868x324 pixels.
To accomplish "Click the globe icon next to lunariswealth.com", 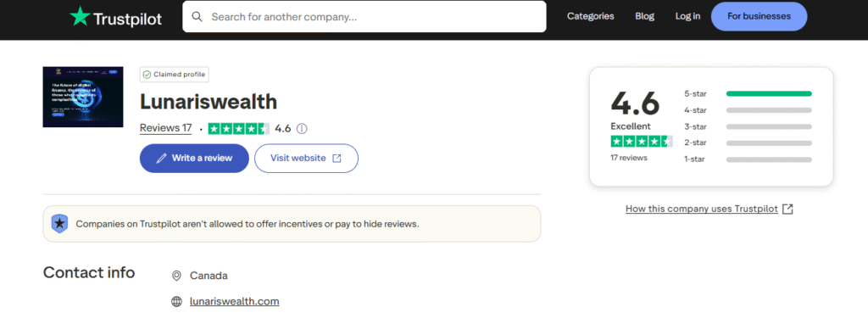I will [x=176, y=302].
